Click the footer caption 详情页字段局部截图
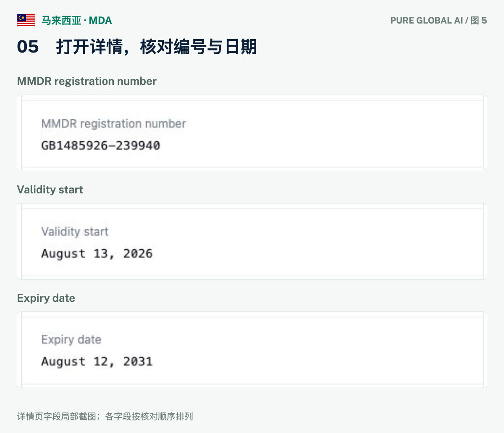 pyautogui.click(x=57, y=417)
